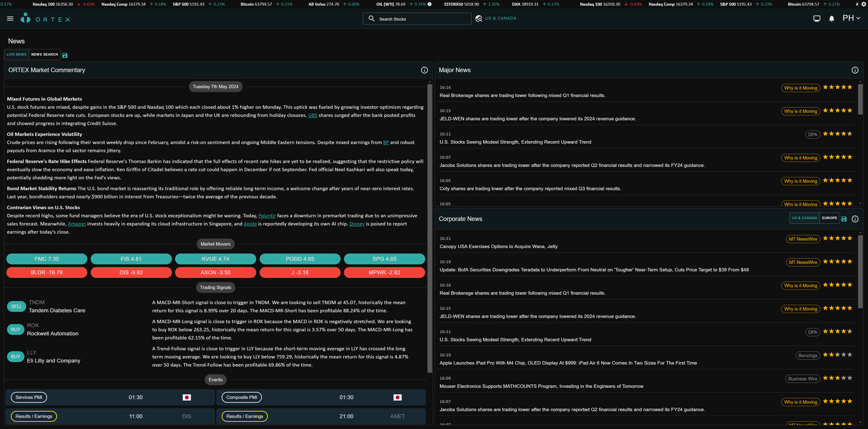Image resolution: width=868 pixels, height=429 pixels.
Task: Click the save icon in Corporate News header
Action: coord(844,219)
